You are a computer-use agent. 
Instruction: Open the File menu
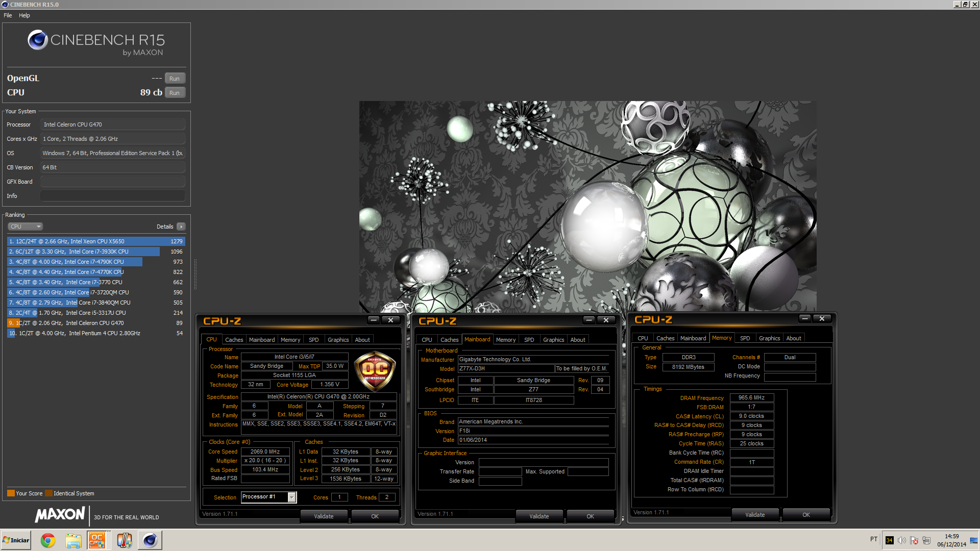click(x=8, y=15)
